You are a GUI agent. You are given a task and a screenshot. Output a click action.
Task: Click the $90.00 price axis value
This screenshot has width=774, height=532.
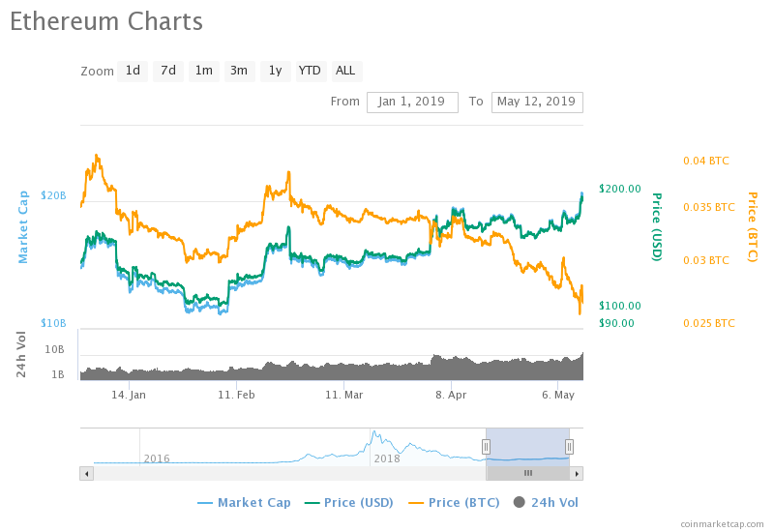point(616,324)
